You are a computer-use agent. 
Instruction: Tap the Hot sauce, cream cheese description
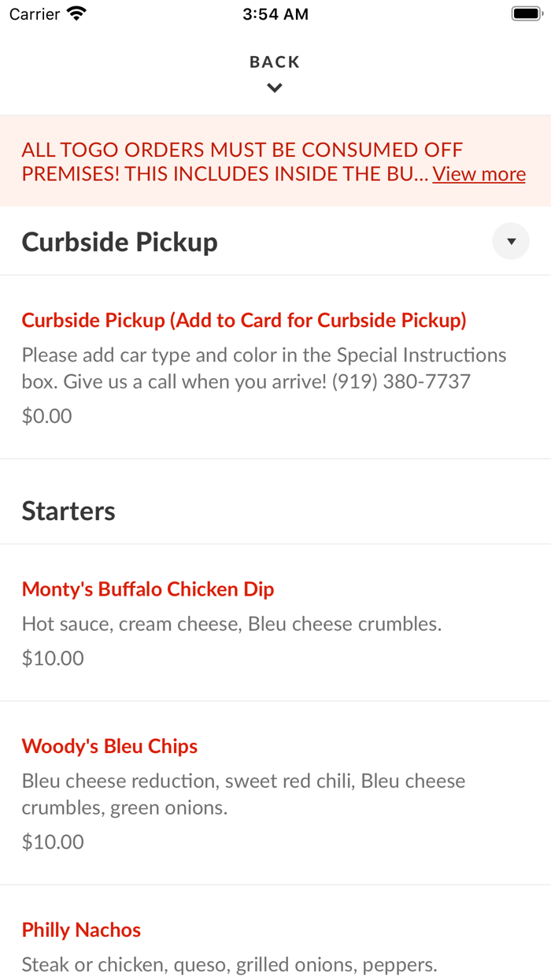pyautogui.click(x=231, y=624)
